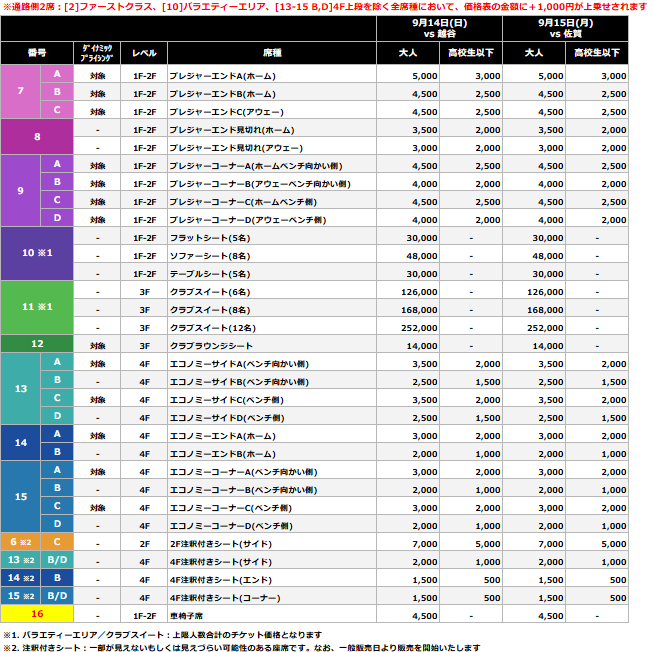Click the 9月15日(月) vs 佐賀 header
The image size is (653, 652).
[x=566, y=25]
